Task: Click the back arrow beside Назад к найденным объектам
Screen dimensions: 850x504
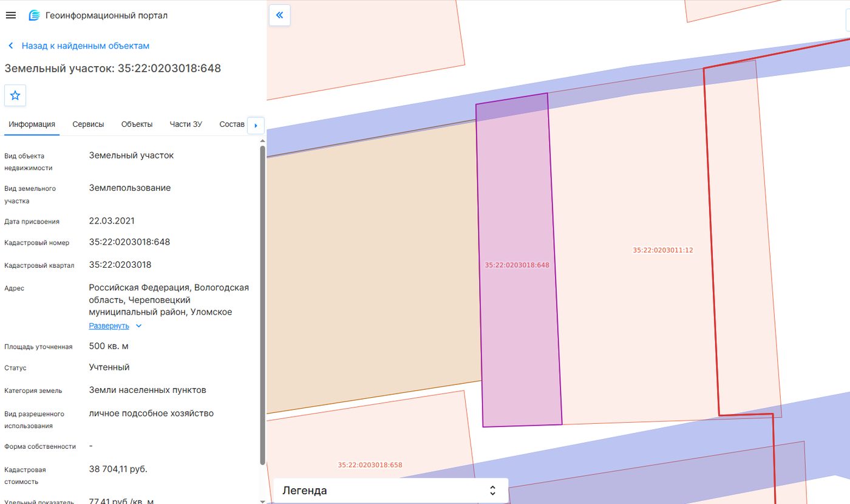Action: (11, 46)
